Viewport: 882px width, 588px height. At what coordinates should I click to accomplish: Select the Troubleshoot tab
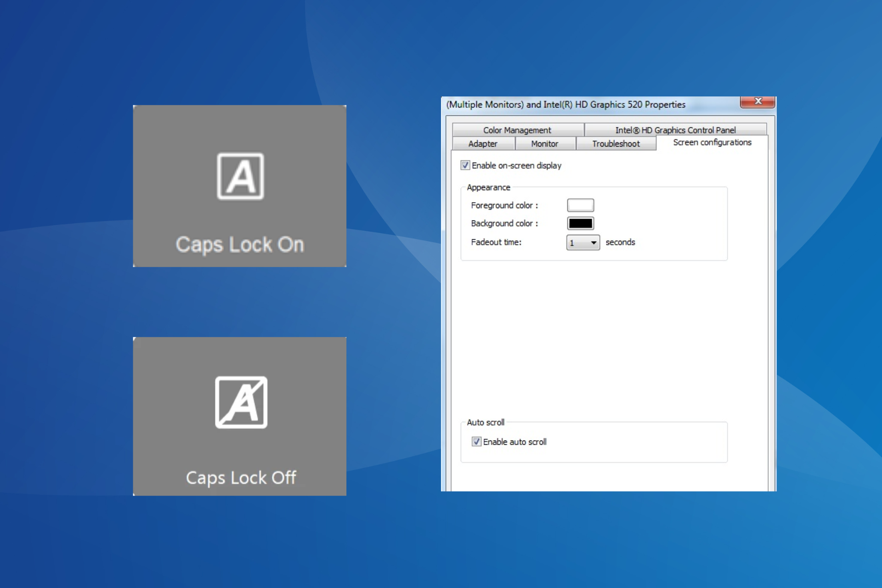click(x=616, y=143)
